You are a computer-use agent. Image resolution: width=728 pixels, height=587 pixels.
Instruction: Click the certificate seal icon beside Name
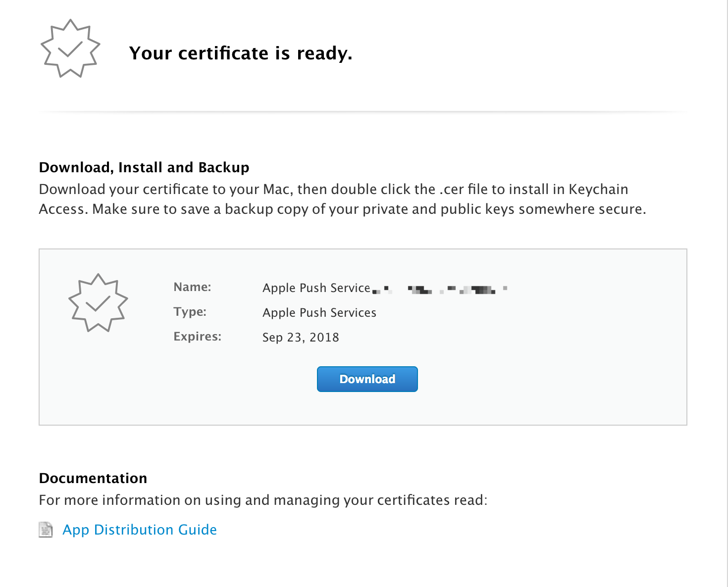tap(98, 302)
